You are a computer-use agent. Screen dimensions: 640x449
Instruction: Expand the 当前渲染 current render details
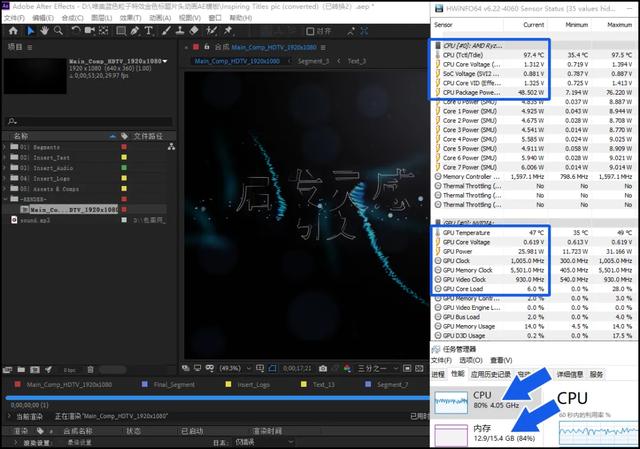click(9, 416)
